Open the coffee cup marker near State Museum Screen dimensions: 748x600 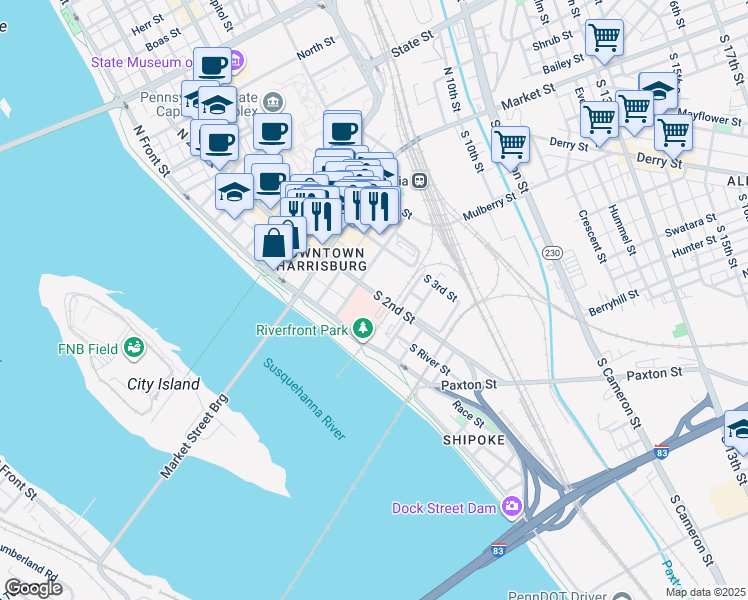[213, 66]
